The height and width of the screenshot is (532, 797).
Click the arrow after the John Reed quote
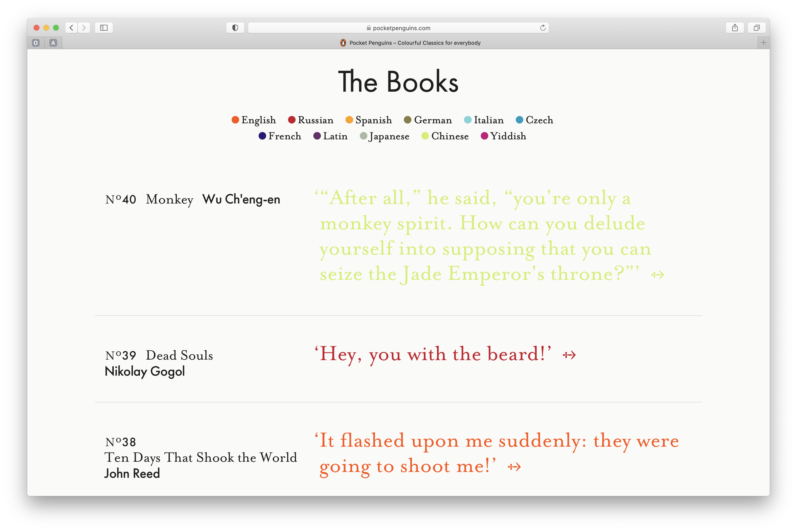(x=514, y=467)
